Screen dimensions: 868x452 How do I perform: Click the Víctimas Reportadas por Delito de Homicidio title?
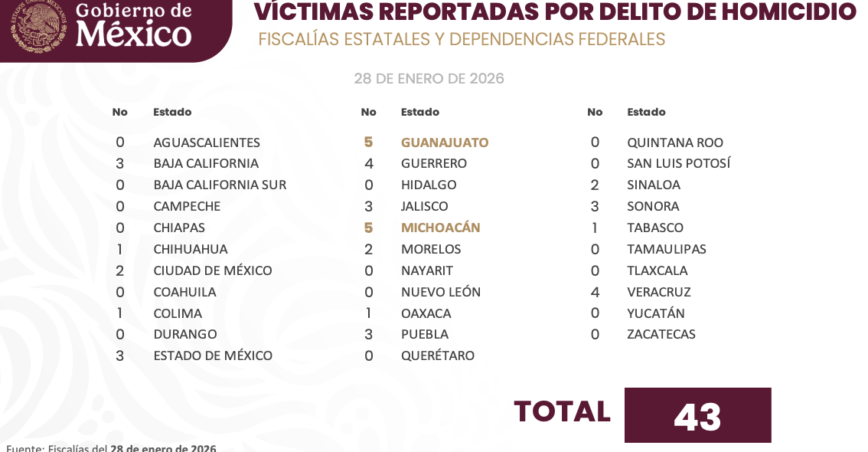(554, 12)
